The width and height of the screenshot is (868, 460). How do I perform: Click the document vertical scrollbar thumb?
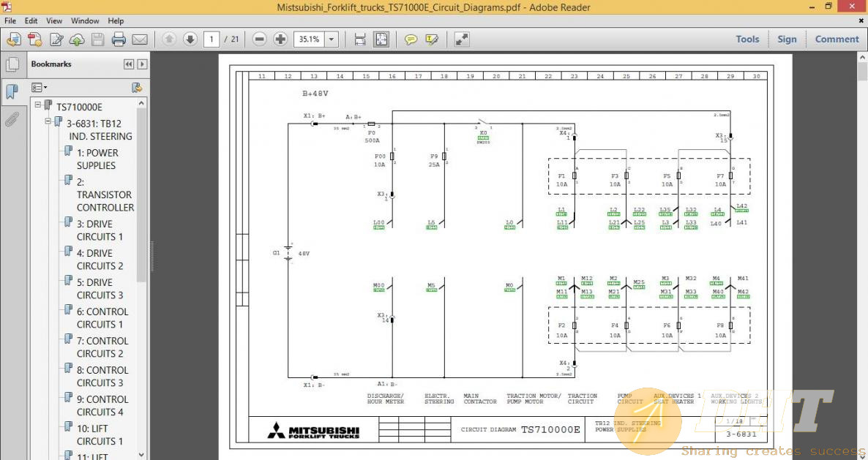point(862,73)
